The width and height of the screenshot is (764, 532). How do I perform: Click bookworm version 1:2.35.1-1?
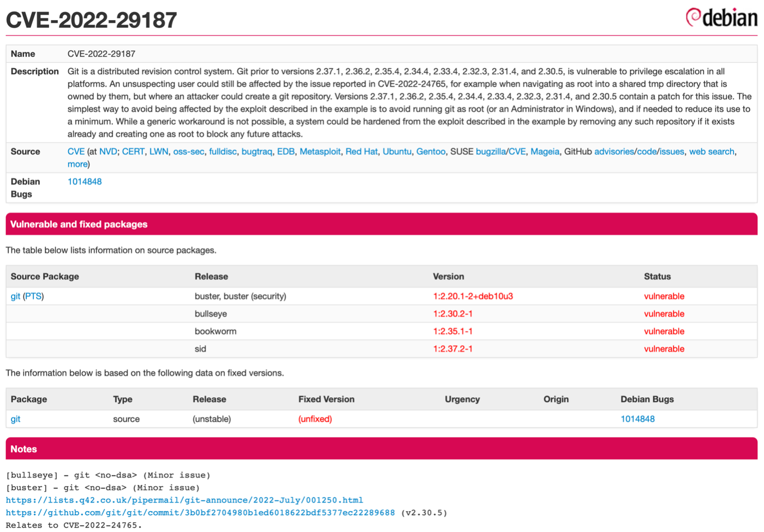[x=453, y=331]
